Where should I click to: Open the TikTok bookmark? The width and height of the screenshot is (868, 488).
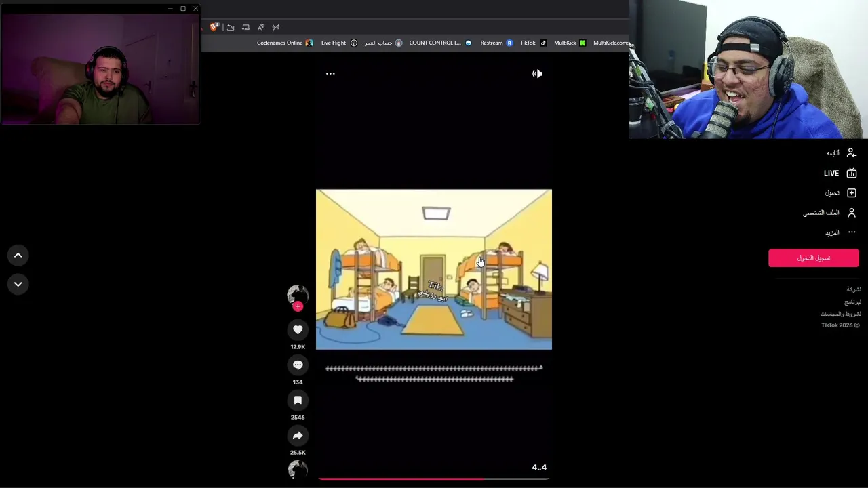pyautogui.click(x=533, y=43)
